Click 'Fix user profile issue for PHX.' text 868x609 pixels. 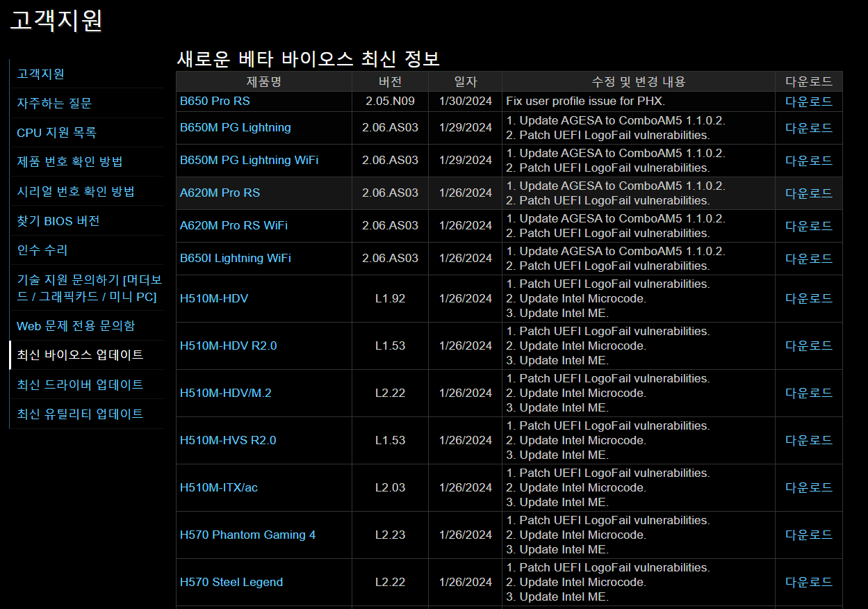tap(586, 101)
